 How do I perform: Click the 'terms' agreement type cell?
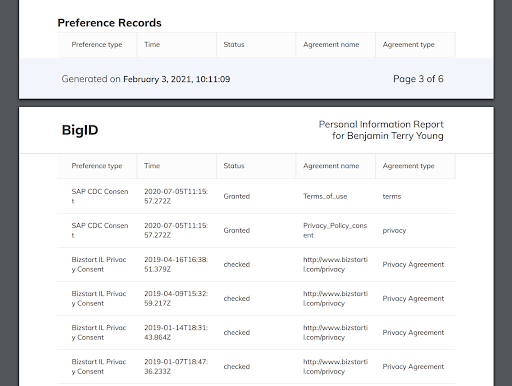tap(392, 196)
